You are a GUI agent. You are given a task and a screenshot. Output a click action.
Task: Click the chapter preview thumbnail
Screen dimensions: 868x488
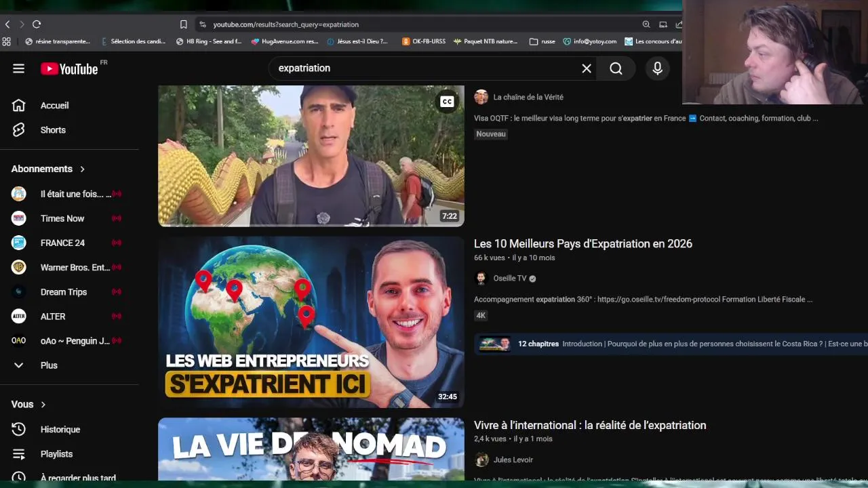[495, 344]
